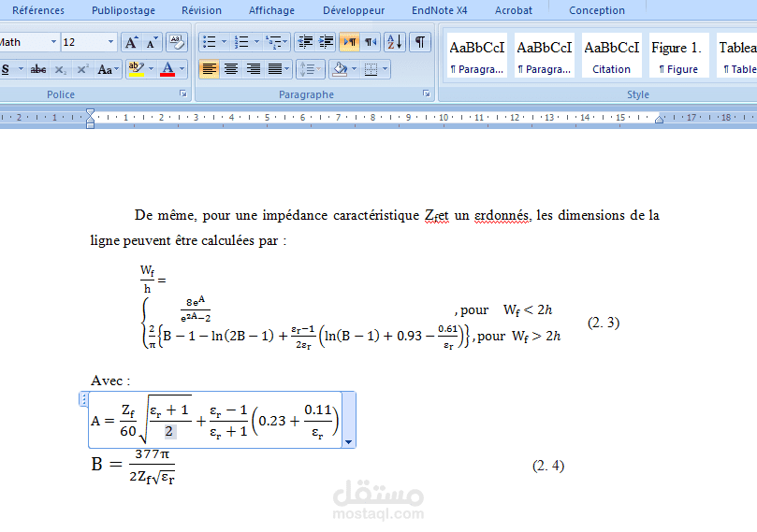Screen dimensions: 757x532
Task: Open the line spacing options
Action: 310,69
